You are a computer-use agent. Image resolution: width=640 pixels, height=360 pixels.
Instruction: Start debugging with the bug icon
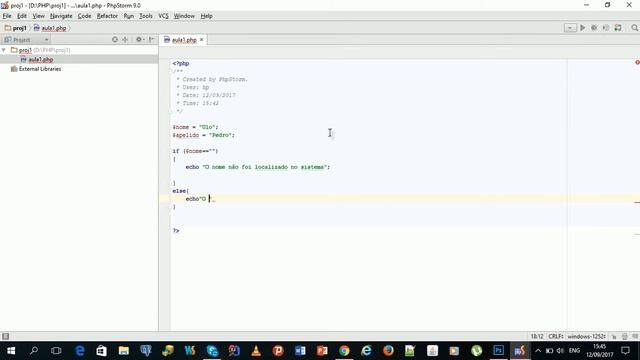pyautogui.click(x=594, y=28)
